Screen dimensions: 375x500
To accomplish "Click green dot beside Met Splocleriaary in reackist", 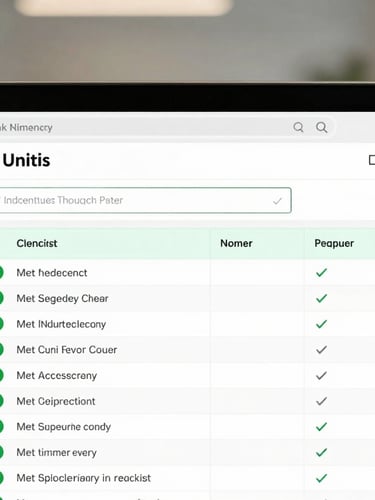I will point(1,478).
